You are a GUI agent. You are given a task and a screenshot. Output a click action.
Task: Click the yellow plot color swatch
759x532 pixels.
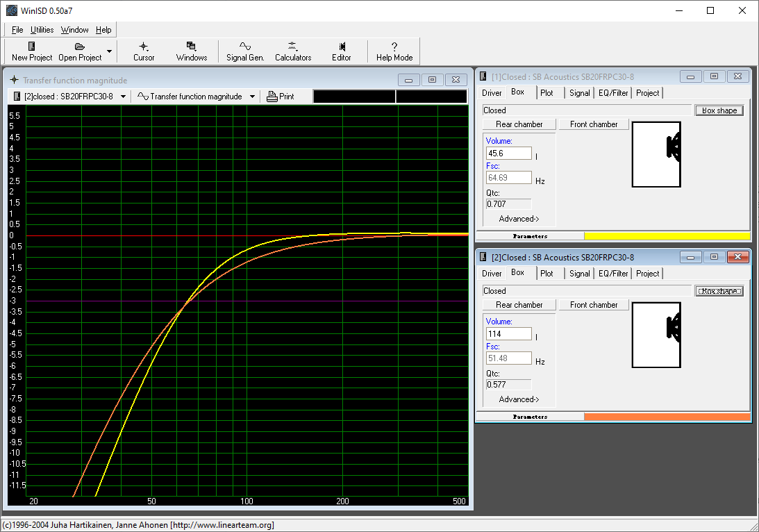click(667, 236)
